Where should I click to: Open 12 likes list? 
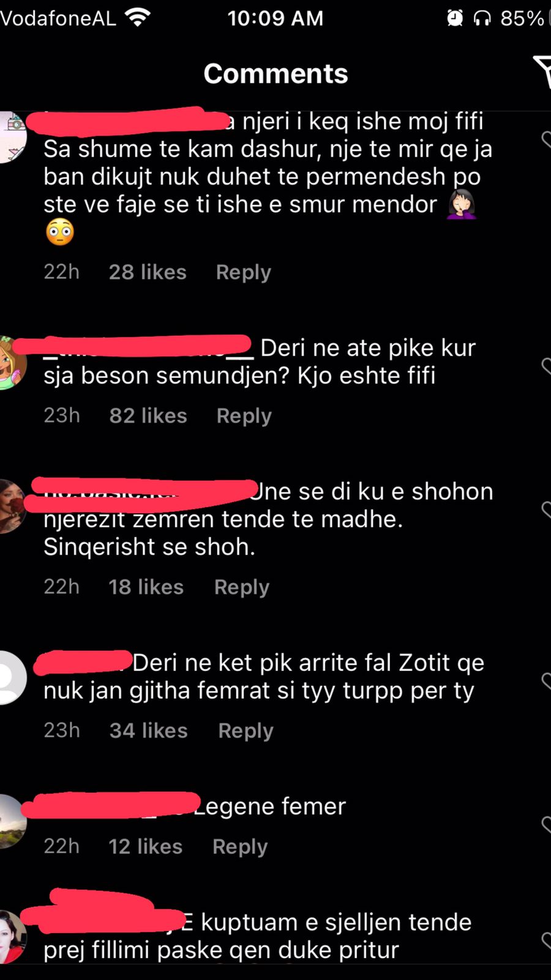[145, 846]
